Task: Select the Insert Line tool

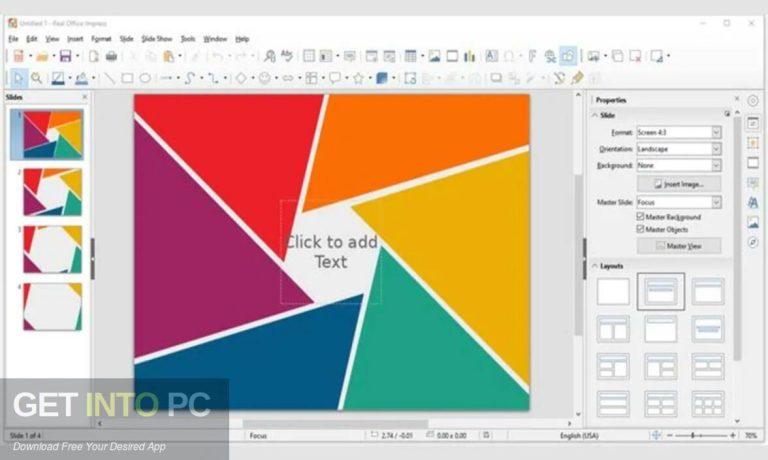Action: (109, 78)
